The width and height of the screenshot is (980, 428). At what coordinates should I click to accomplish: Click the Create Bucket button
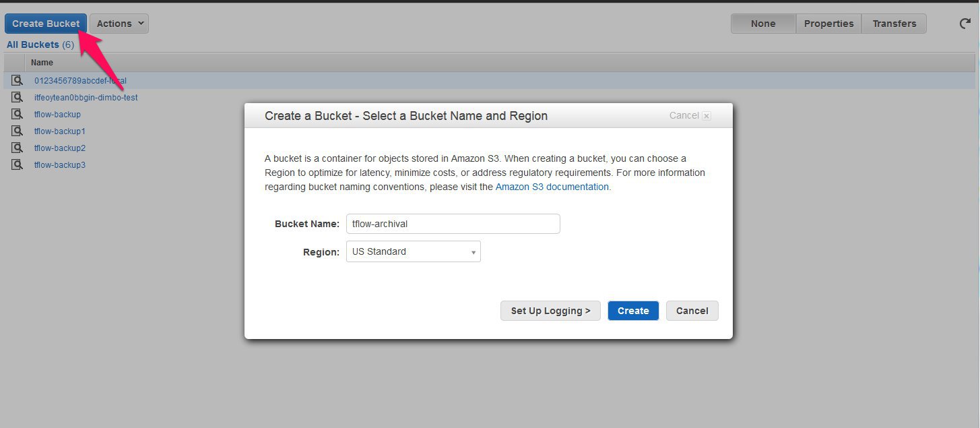pyautogui.click(x=46, y=24)
